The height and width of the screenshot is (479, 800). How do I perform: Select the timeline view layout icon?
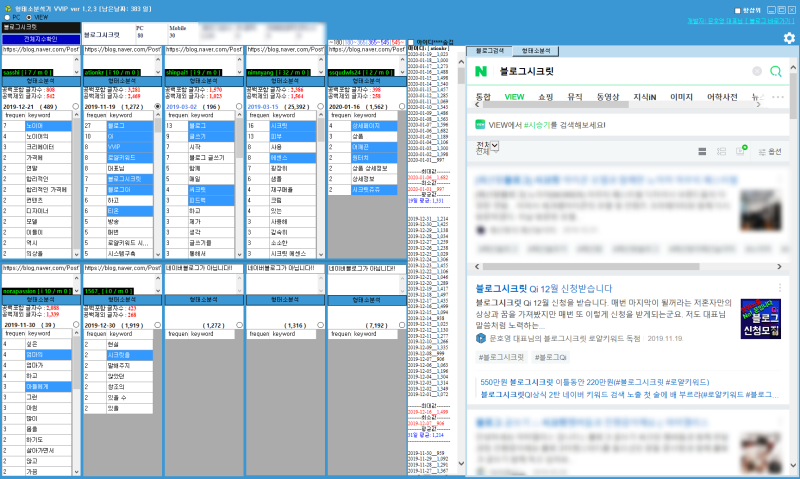(x=721, y=152)
